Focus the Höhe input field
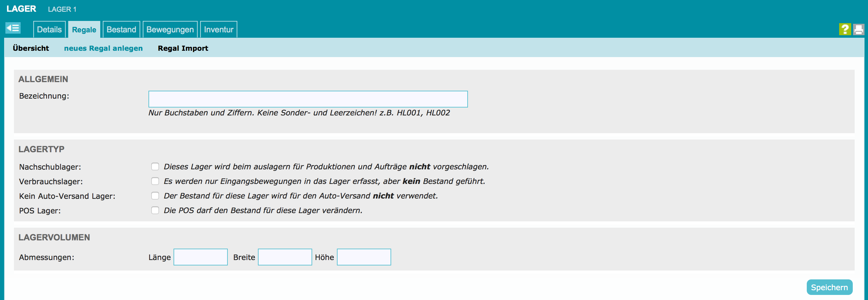The height and width of the screenshot is (300, 868). (x=364, y=257)
